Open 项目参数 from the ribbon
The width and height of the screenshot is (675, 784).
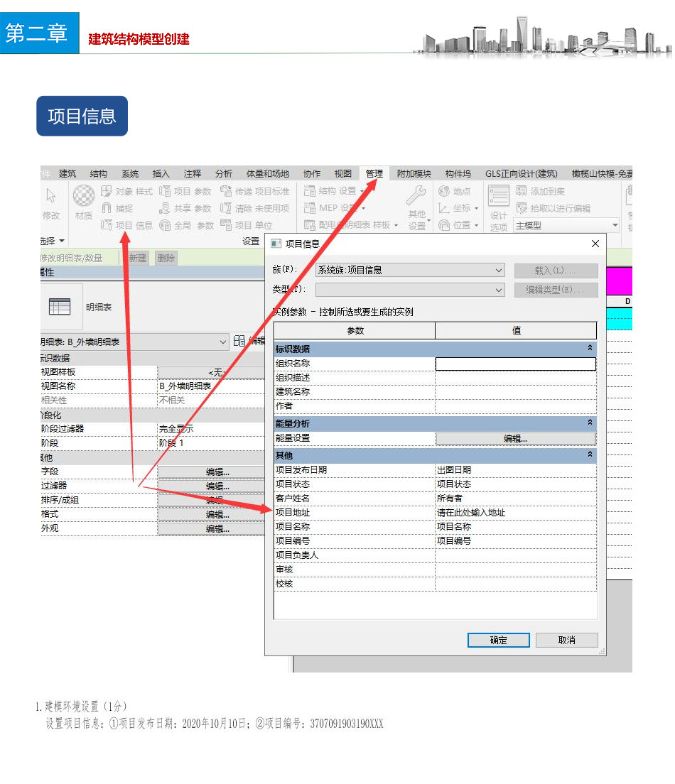tap(185, 192)
